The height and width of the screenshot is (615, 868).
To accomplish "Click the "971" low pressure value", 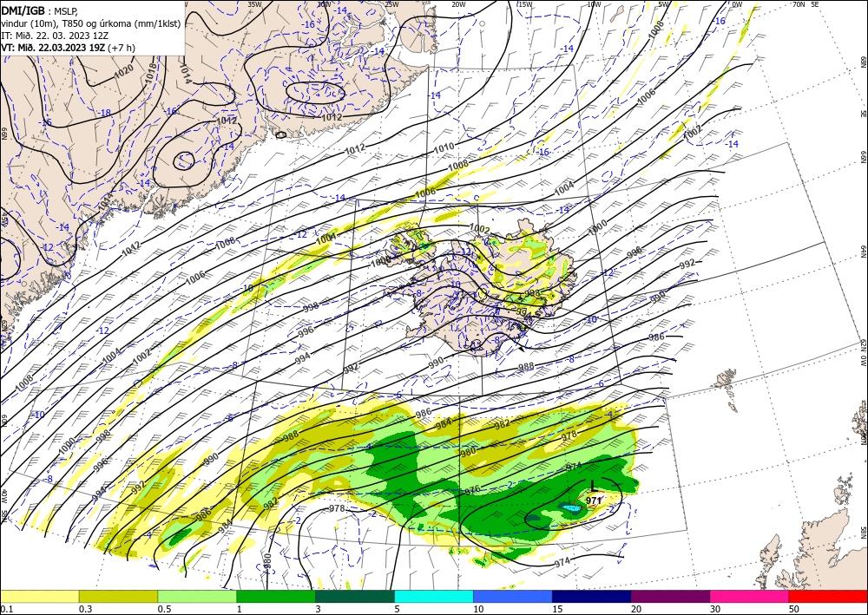I will click(x=594, y=501).
